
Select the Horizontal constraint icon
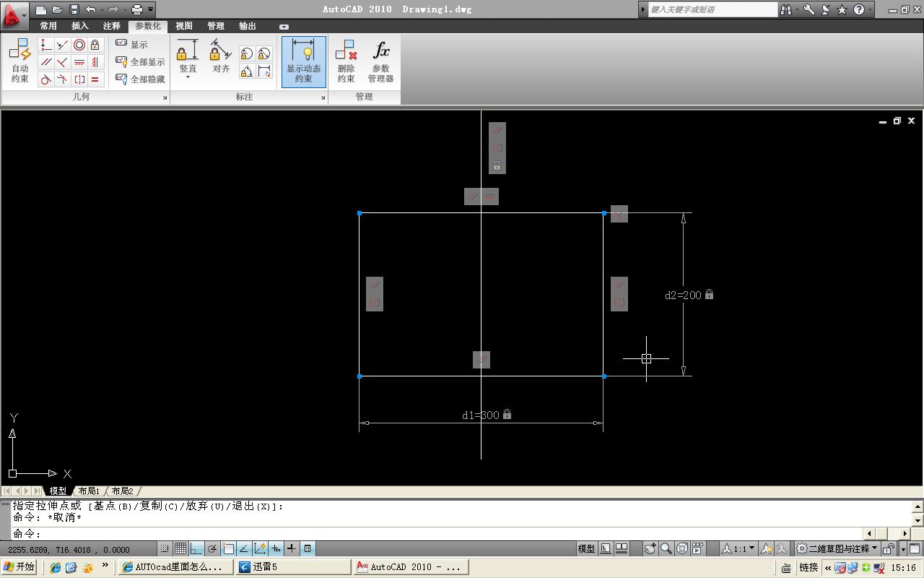pyautogui.click(x=79, y=62)
